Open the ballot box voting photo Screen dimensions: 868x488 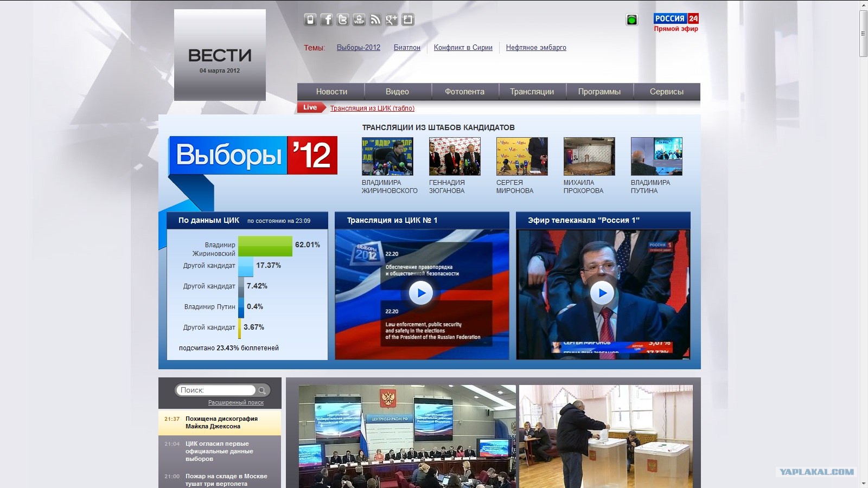click(x=606, y=436)
